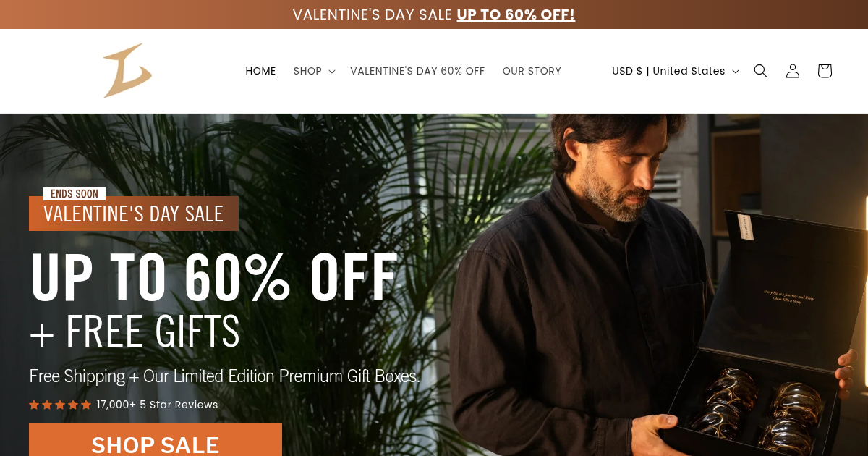
Task: Expand the SHOP menu chevron
Action: point(332,71)
